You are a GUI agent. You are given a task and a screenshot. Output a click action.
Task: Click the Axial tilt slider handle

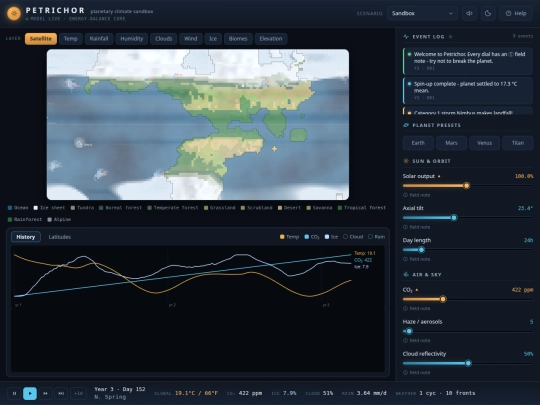(454, 218)
